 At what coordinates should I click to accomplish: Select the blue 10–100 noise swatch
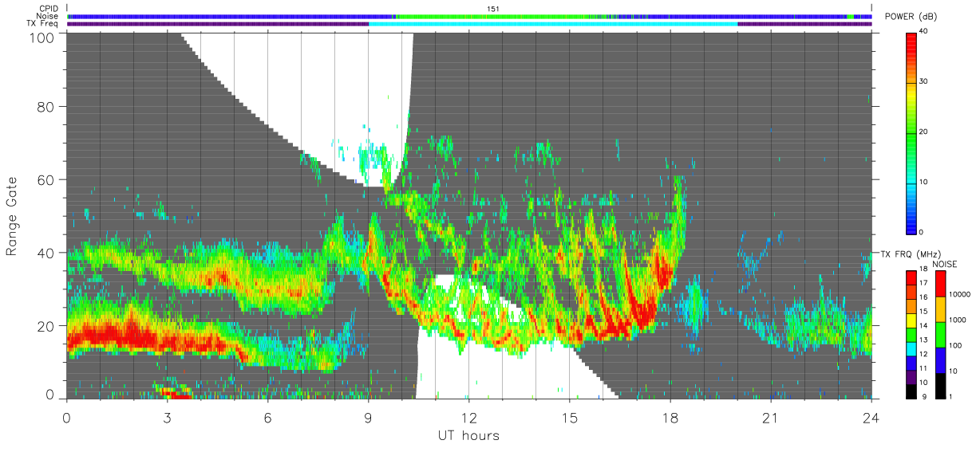(x=941, y=360)
